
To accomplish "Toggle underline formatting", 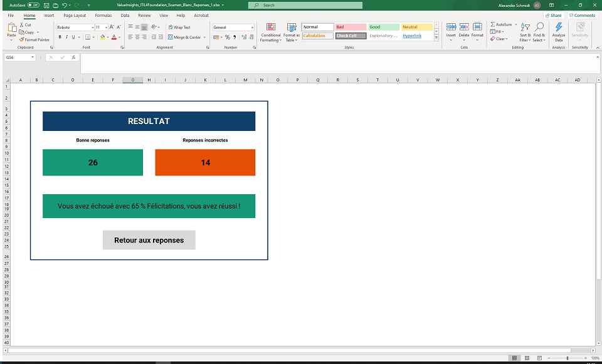I will pyautogui.click(x=73, y=37).
